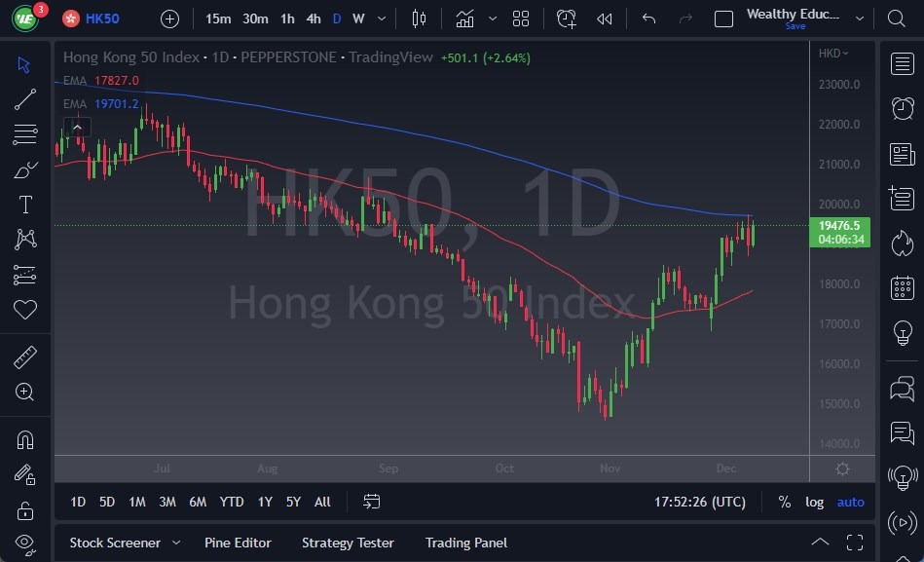Select the text annotation tool
The width and height of the screenshot is (924, 562).
tap(24, 205)
